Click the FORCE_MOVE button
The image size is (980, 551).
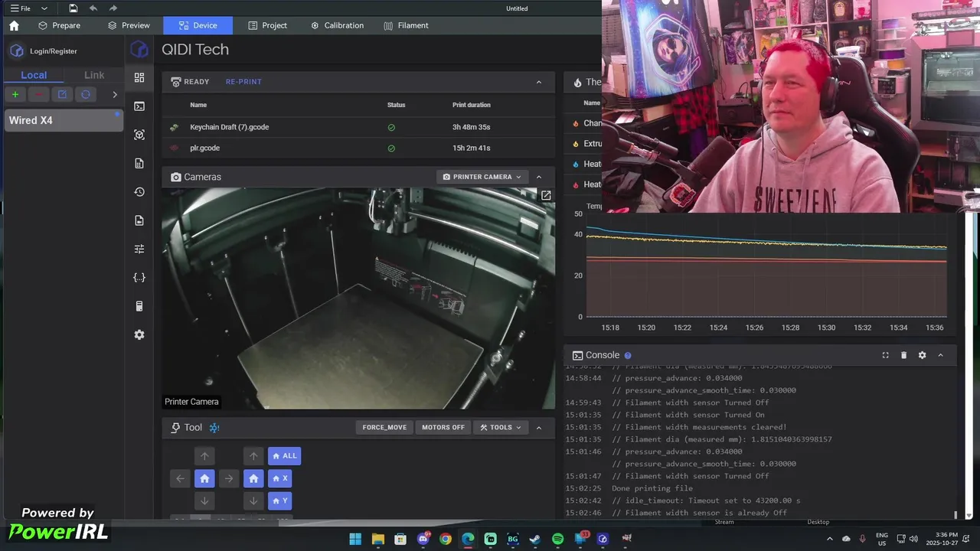click(x=384, y=428)
